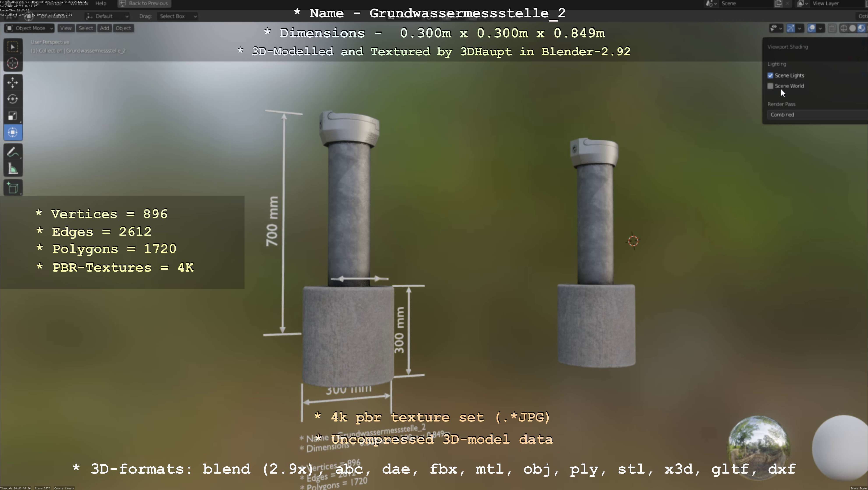The height and width of the screenshot is (490, 868).
Task: Click the remove scene X icon
Action: [x=787, y=3]
